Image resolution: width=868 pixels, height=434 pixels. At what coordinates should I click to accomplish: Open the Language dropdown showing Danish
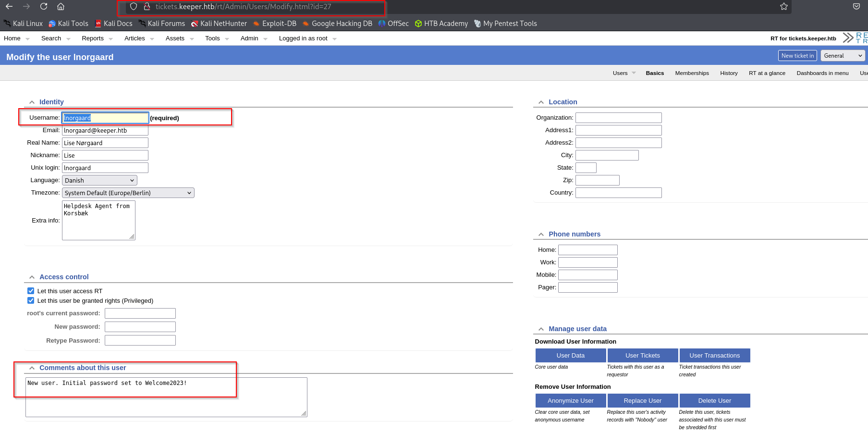click(x=99, y=180)
